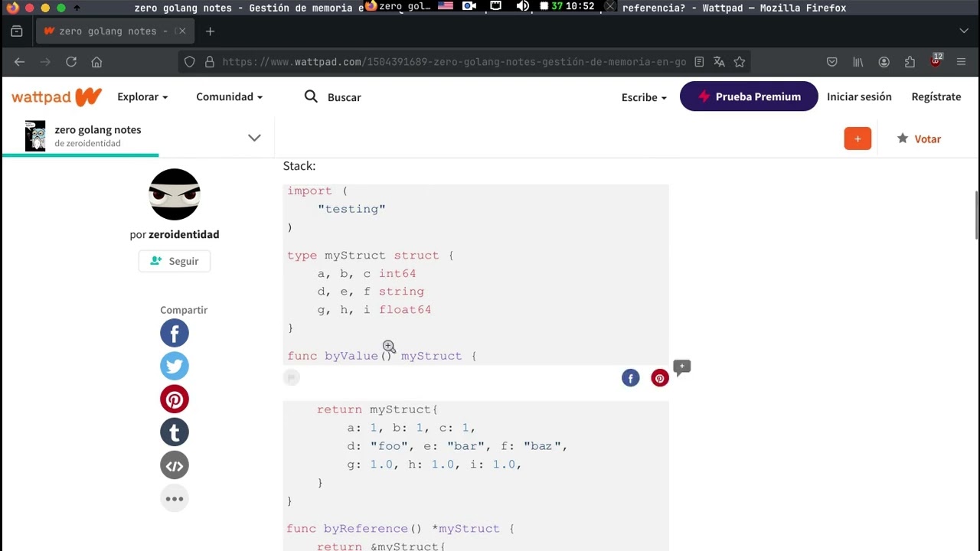Open the zeroidentidad author profile link
Viewport: 980px width, 551px height.
tap(184, 234)
